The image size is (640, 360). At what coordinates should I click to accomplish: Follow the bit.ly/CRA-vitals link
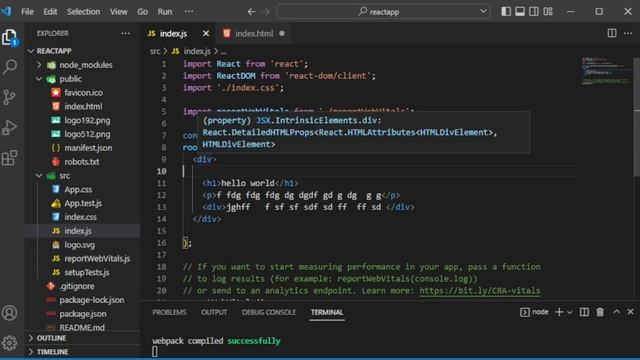point(480,291)
